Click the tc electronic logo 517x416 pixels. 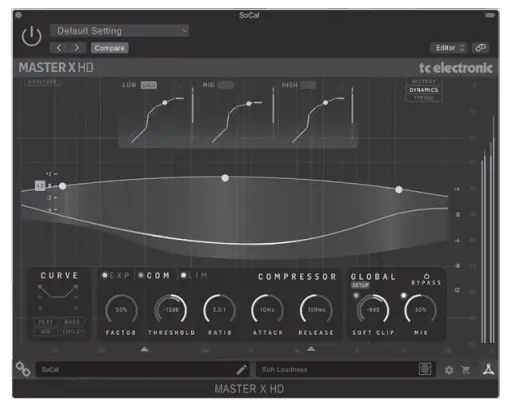456,68
